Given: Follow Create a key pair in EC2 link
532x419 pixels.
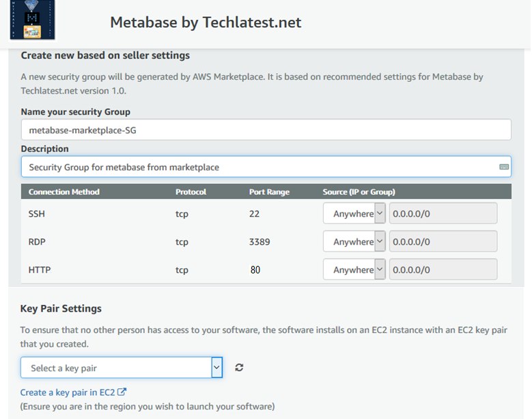Looking at the screenshot, I should tap(68, 392).
